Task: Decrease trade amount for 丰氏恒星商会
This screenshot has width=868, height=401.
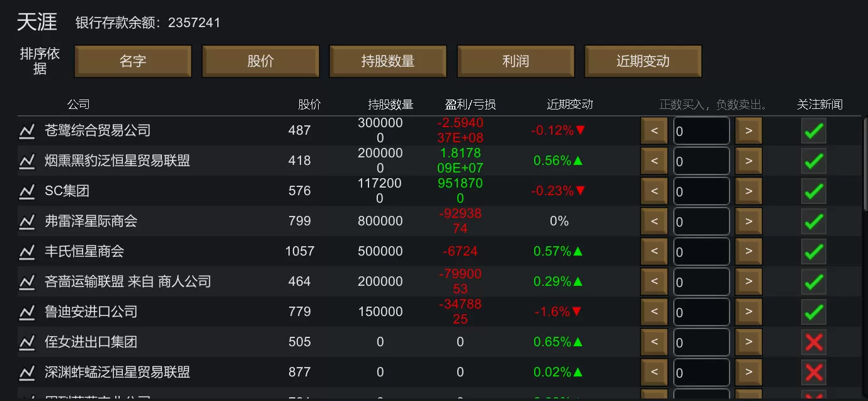Action: pyautogui.click(x=654, y=252)
